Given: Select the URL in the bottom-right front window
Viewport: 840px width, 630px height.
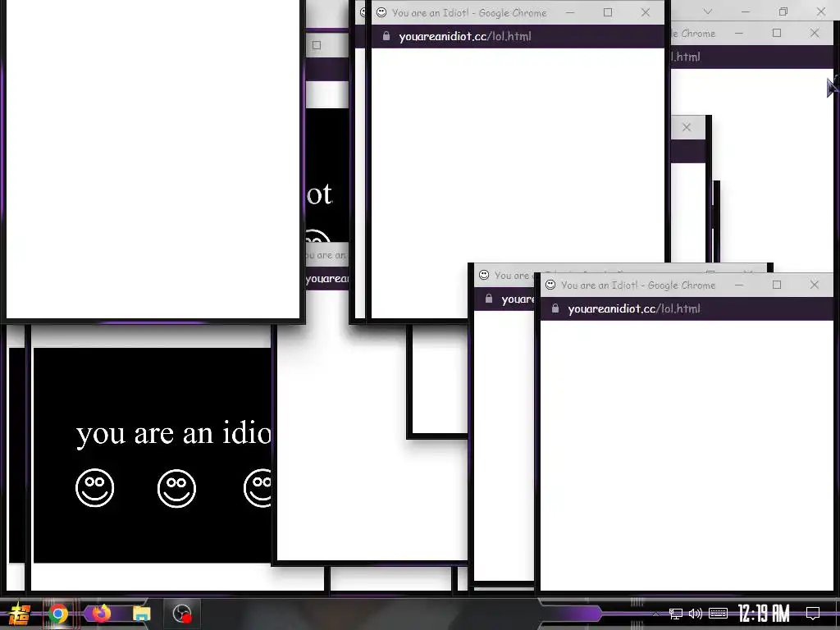Looking at the screenshot, I should click(634, 308).
